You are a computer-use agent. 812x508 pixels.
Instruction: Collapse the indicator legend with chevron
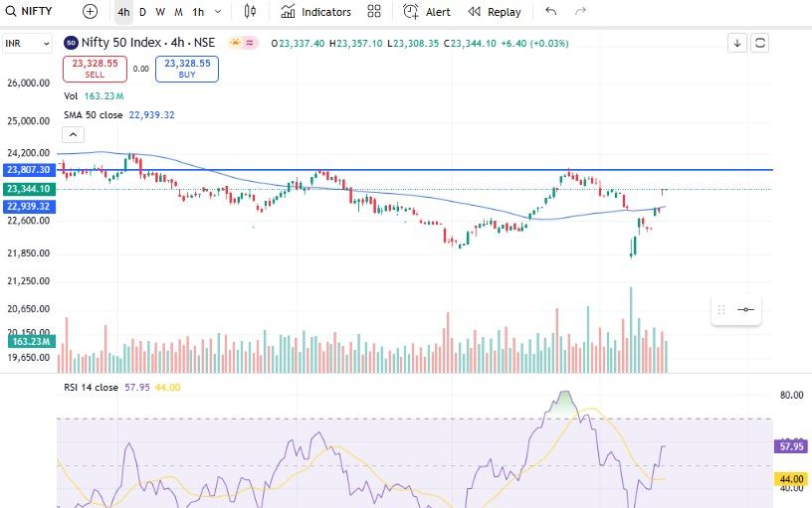pos(73,135)
